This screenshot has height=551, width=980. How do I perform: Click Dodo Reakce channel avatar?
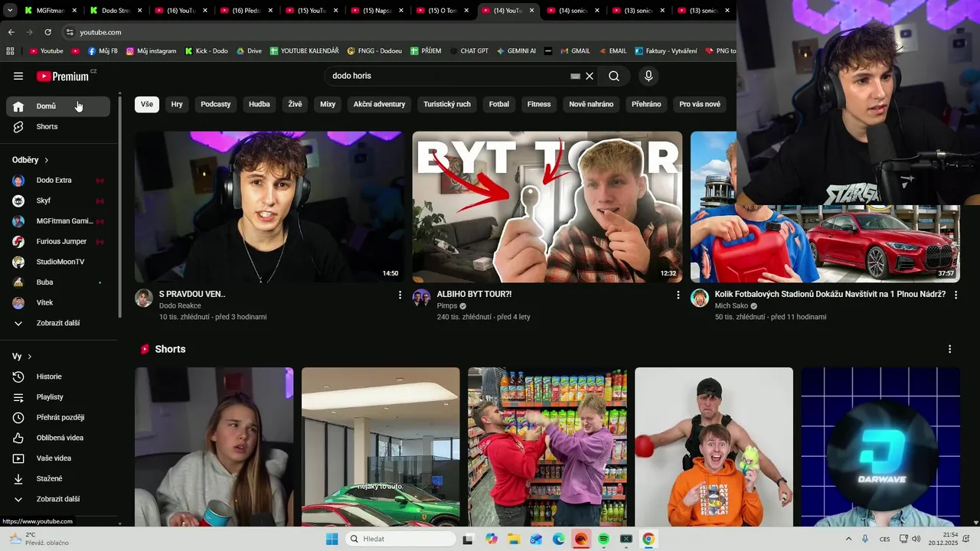[144, 298]
